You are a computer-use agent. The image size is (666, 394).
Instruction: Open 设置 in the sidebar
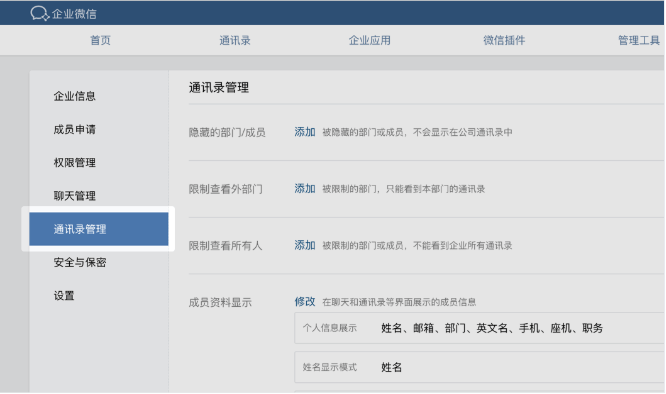pos(64,296)
